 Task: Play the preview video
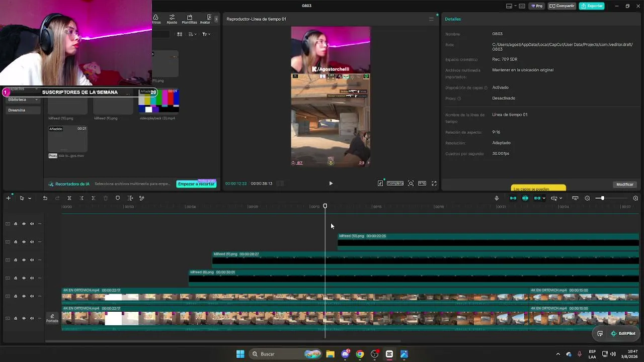(x=331, y=184)
